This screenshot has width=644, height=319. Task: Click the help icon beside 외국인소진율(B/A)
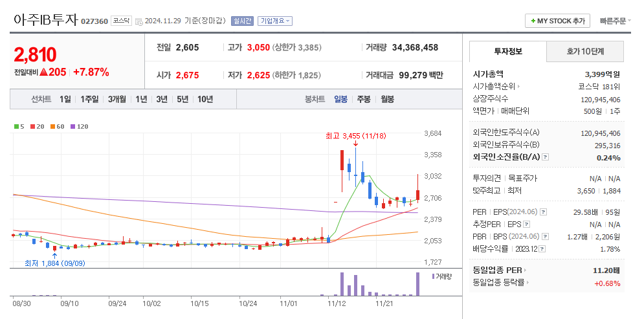pos(546,157)
